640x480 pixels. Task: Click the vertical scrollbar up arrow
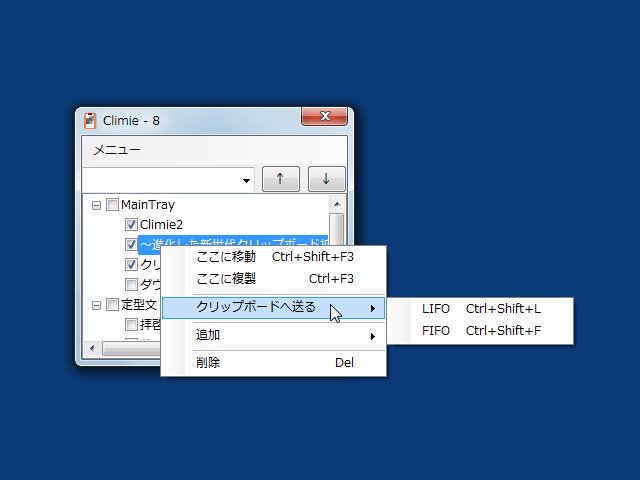click(337, 204)
